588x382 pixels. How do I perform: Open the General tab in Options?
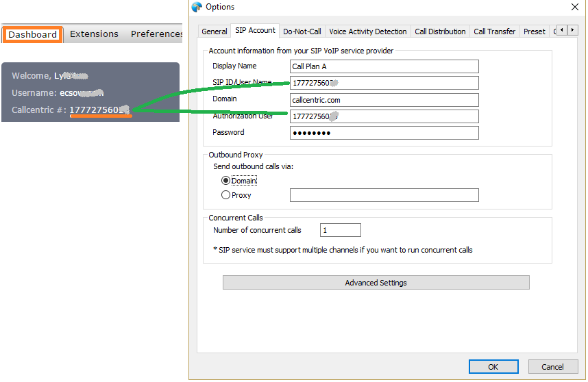(x=214, y=31)
